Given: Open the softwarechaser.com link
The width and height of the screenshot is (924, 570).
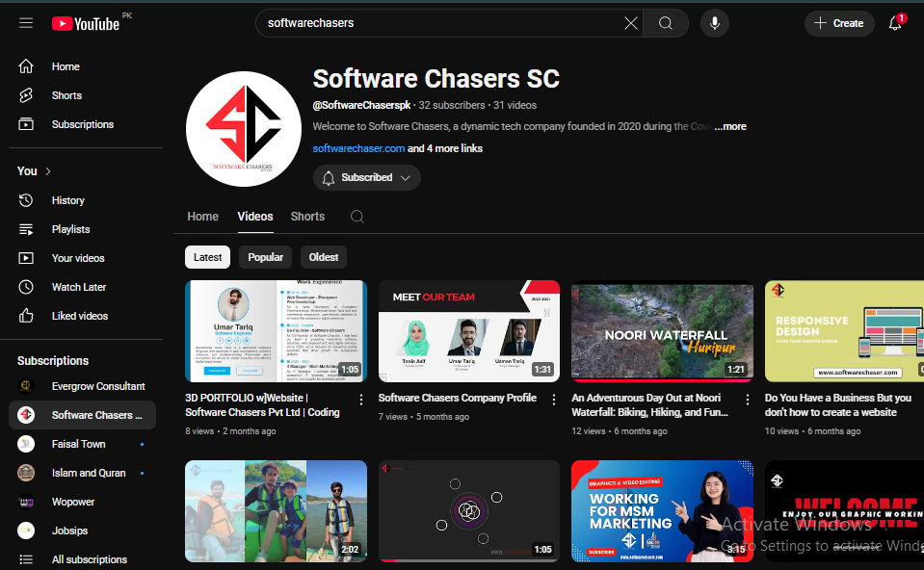Looking at the screenshot, I should click(358, 148).
